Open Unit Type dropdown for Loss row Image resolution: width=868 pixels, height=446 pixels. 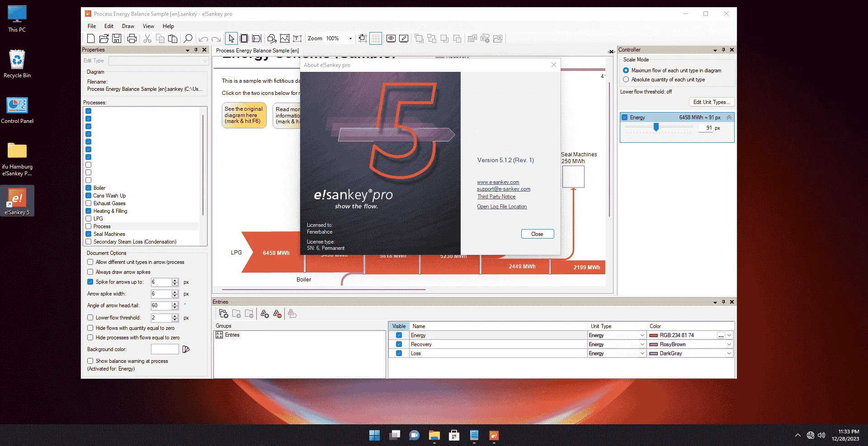pyautogui.click(x=642, y=353)
